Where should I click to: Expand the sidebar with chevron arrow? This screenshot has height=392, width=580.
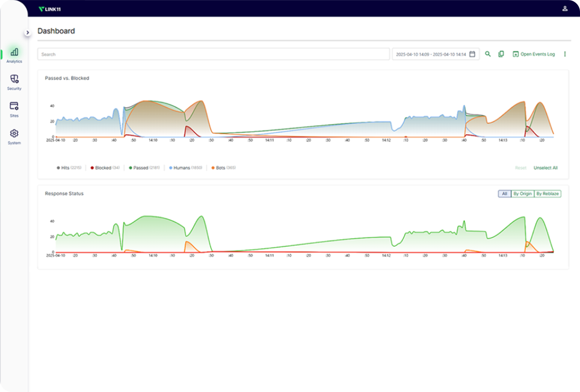click(27, 33)
